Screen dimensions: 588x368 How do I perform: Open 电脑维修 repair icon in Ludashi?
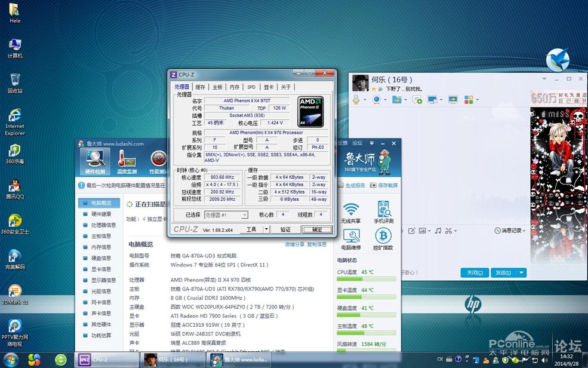351,240
